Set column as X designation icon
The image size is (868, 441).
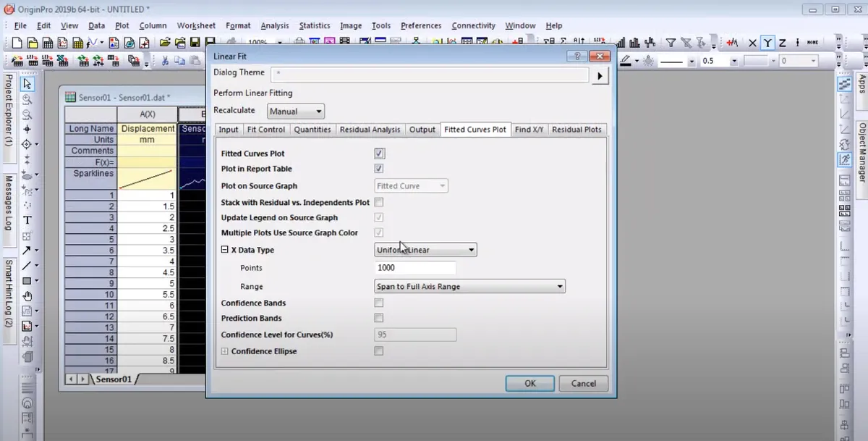coord(753,43)
